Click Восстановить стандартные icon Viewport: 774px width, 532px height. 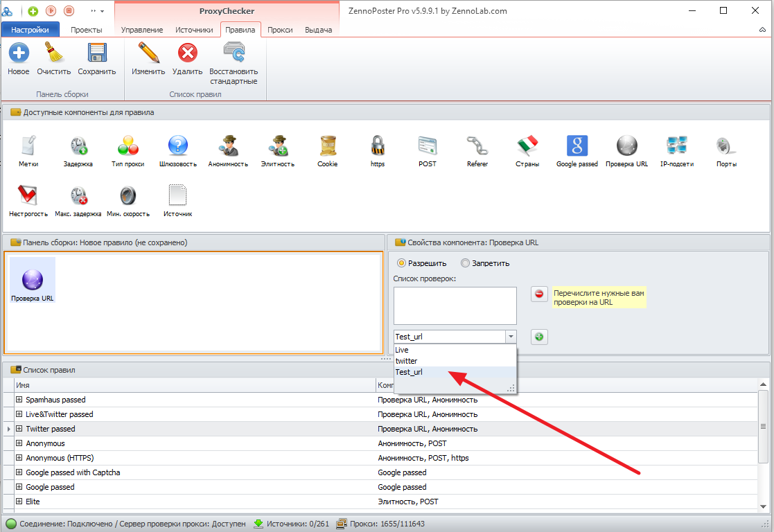[234, 53]
